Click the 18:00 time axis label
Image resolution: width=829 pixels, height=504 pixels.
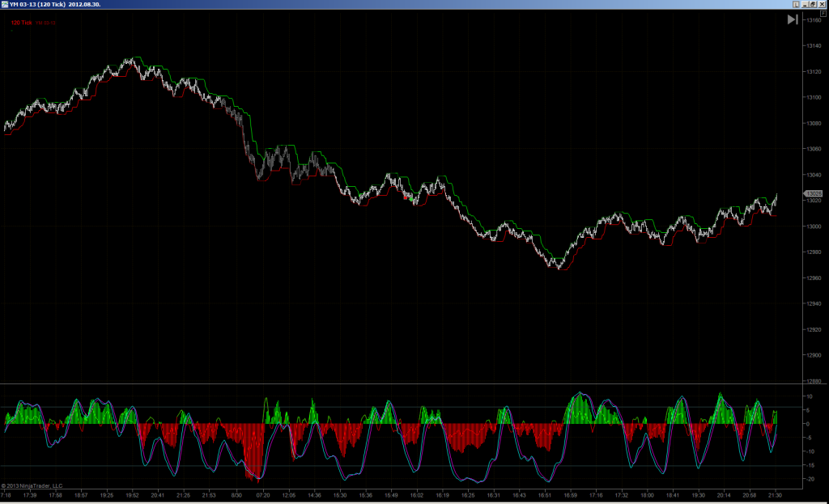pos(647,496)
